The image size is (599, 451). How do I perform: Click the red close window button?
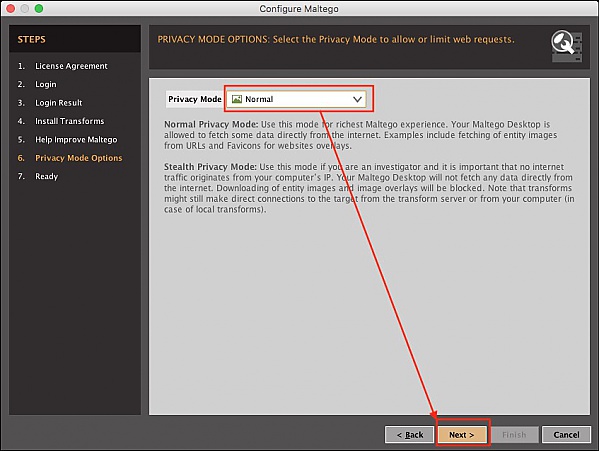11,8
